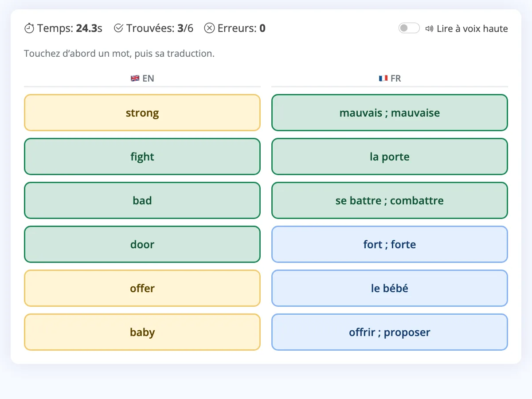Viewport: 532px width, 399px height.
Task: Click the matched card 'bad'
Action: pyautogui.click(x=142, y=200)
